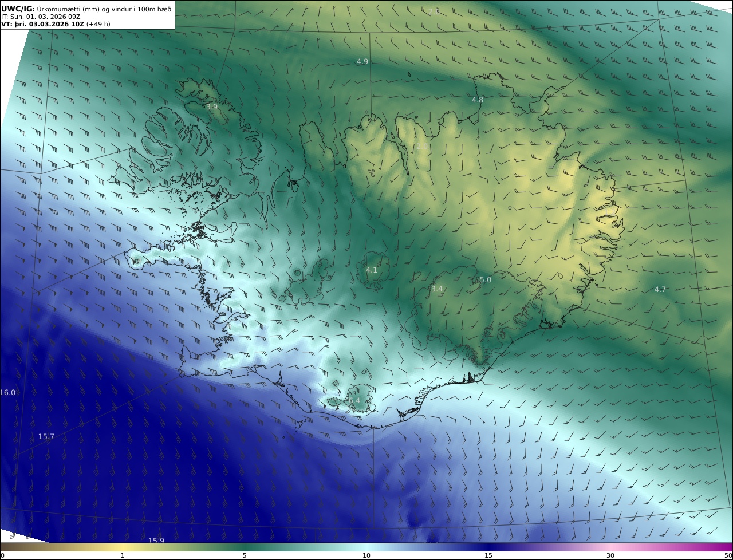Pick the dark green color at 5 on the colorbar

pos(245,547)
